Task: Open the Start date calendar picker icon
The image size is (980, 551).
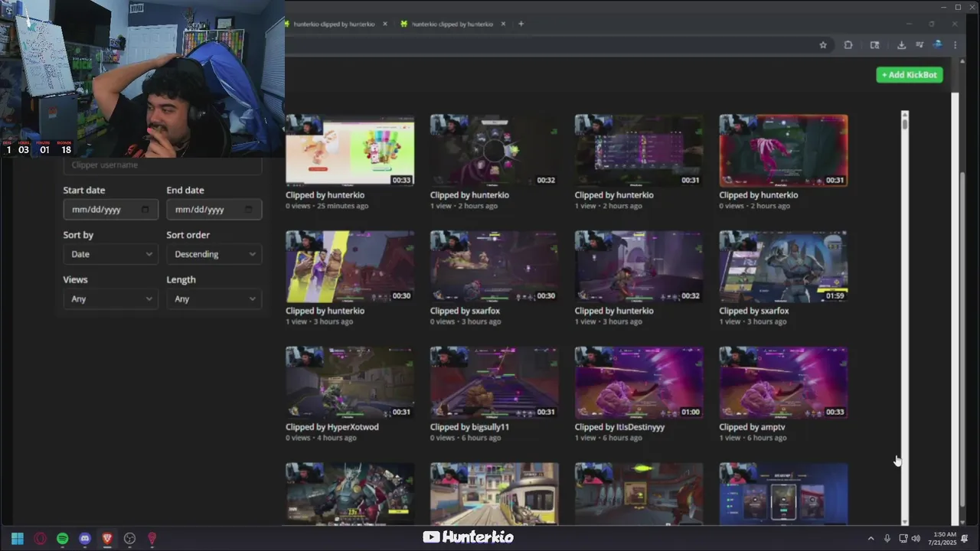Action: click(x=145, y=210)
